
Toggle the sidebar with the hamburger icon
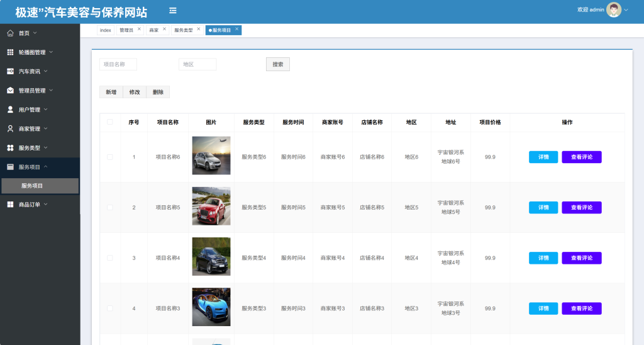[173, 11]
